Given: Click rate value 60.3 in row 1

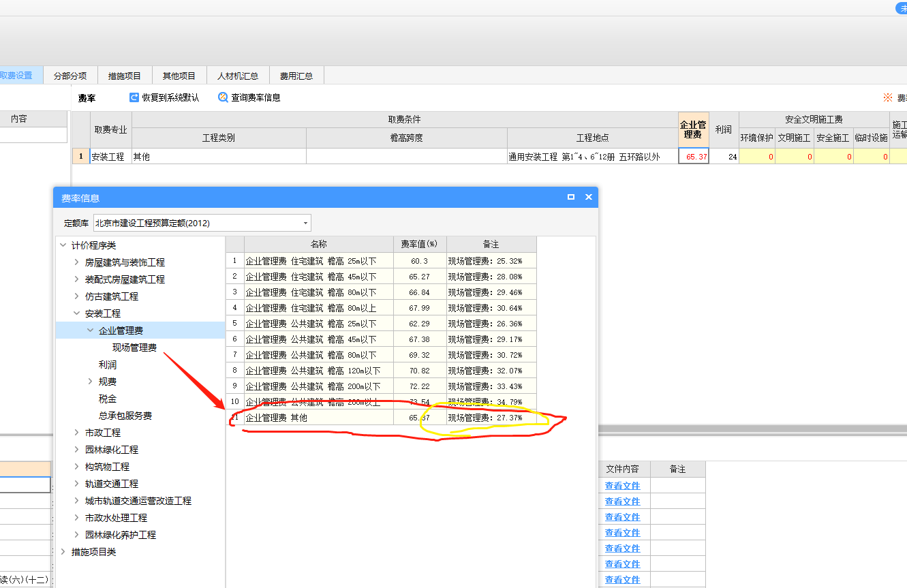Looking at the screenshot, I should point(420,260).
